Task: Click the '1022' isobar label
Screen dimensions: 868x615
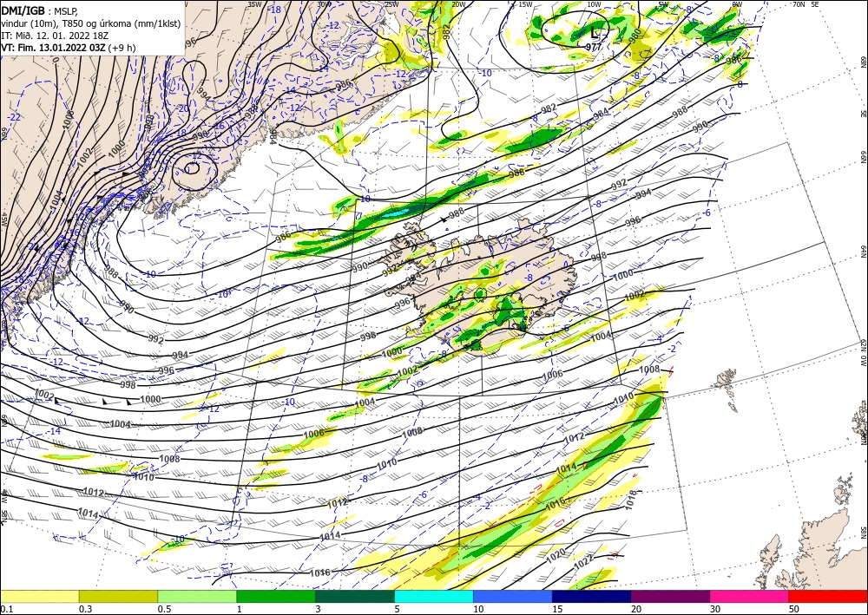Action: [x=584, y=562]
